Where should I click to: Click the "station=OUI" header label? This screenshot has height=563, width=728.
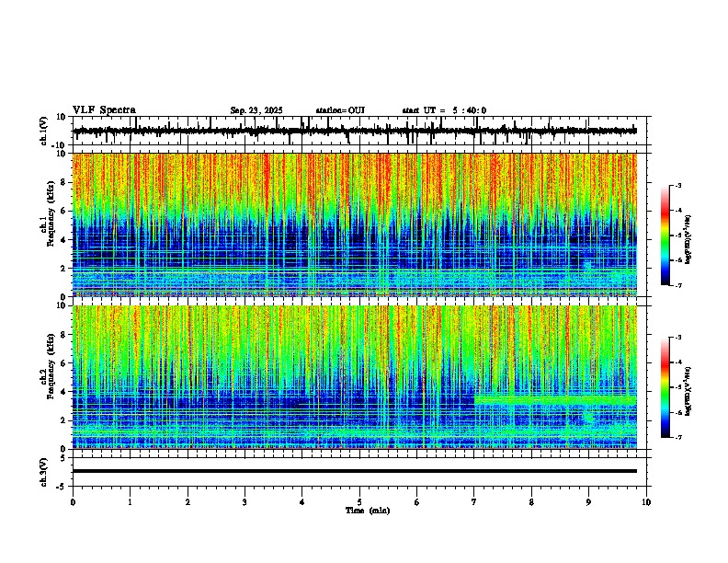pyautogui.click(x=340, y=110)
